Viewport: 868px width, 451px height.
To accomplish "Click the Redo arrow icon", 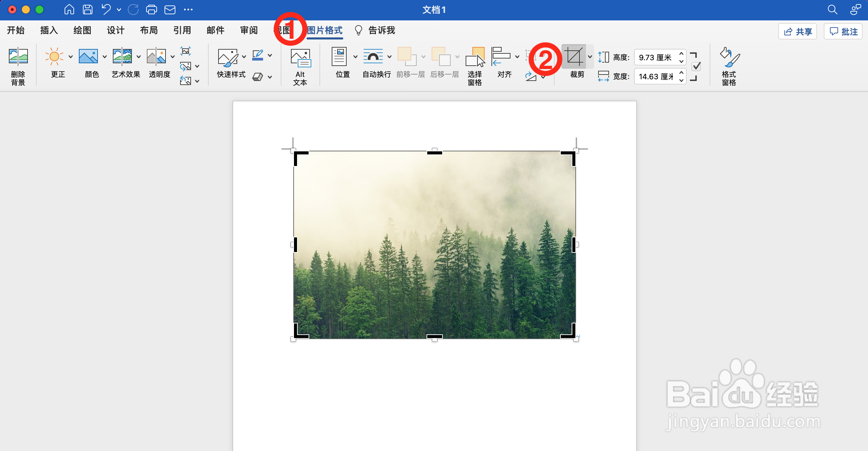I will (x=133, y=10).
